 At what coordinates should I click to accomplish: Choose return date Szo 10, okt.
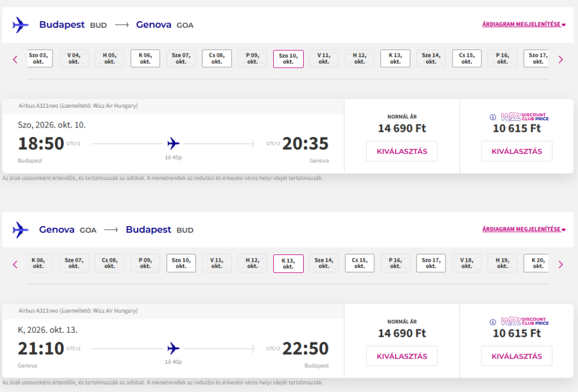181,263
